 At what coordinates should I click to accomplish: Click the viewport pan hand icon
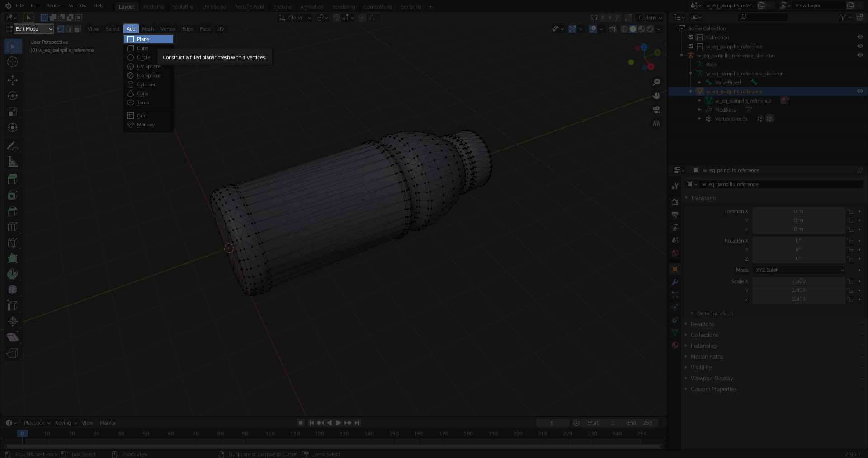pos(656,96)
